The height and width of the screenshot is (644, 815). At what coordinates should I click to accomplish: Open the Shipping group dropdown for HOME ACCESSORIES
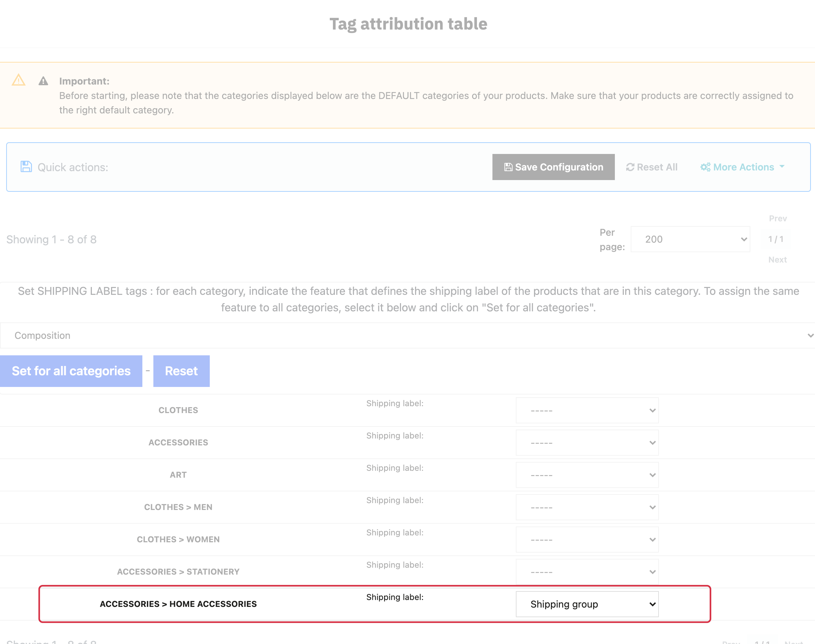tap(587, 604)
